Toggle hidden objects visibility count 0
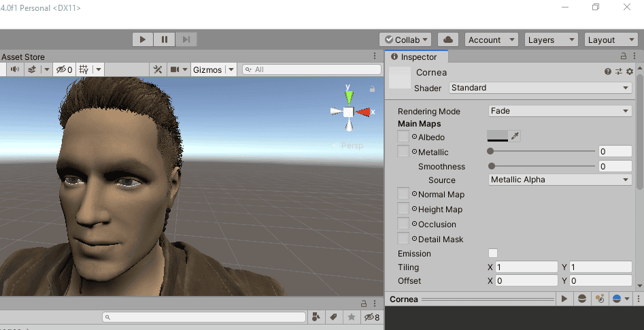644x330 pixels. 65,69
